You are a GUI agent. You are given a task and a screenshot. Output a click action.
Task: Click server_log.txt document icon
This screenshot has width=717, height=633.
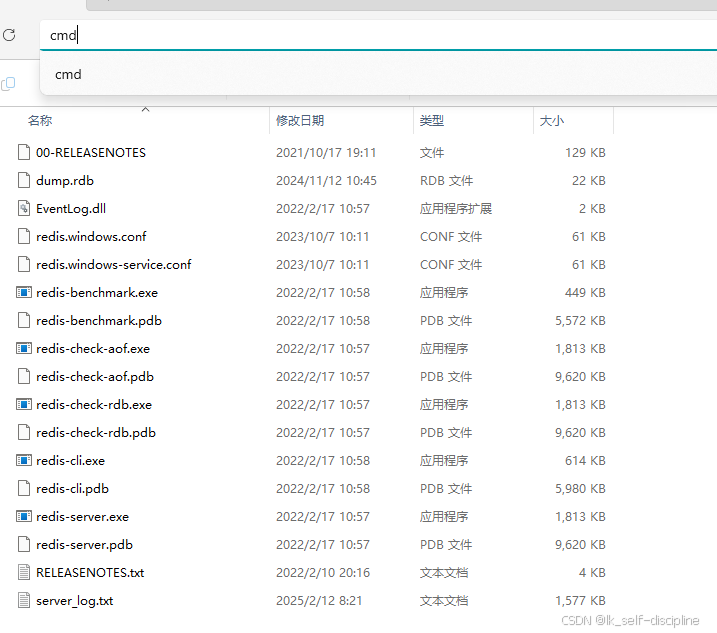24,601
